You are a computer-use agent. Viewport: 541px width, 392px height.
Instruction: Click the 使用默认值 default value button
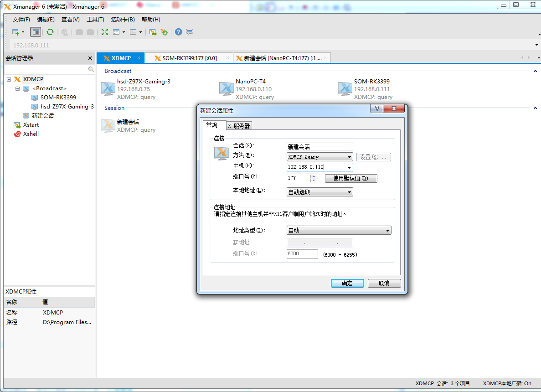(351, 178)
